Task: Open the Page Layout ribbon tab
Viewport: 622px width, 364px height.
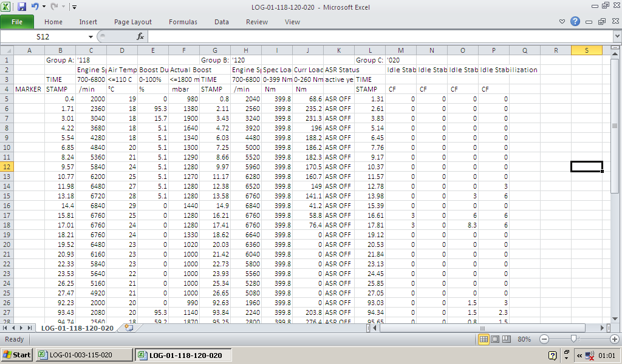Action: 133,22
